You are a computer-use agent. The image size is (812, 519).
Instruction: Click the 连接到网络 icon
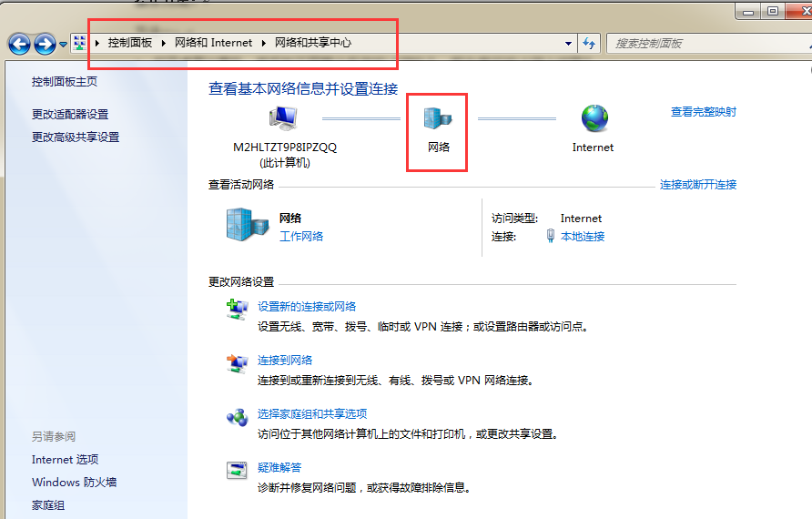click(x=238, y=363)
